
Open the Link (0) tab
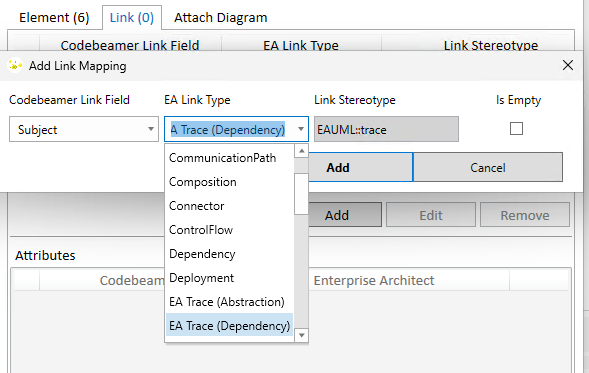point(132,18)
